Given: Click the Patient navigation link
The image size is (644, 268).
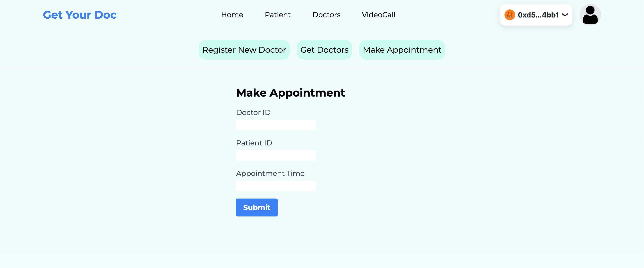Looking at the screenshot, I should click(x=278, y=15).
